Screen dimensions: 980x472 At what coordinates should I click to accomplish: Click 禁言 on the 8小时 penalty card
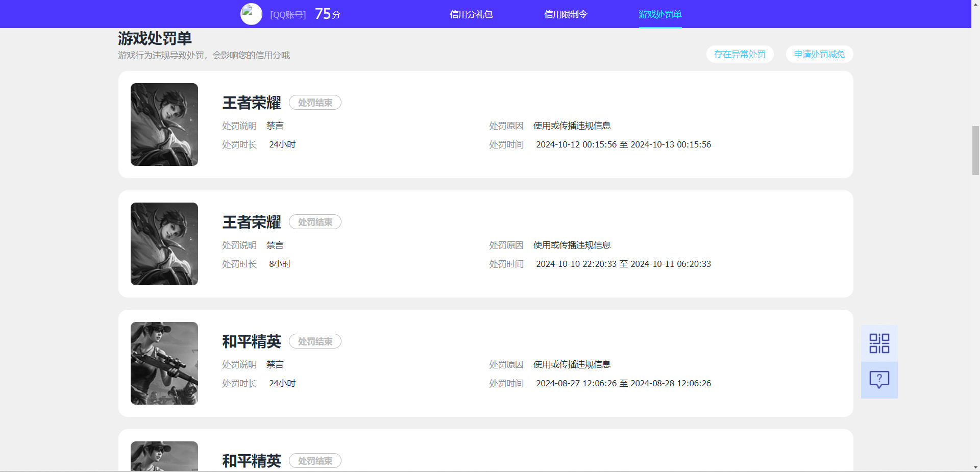[x=275, y=245]
